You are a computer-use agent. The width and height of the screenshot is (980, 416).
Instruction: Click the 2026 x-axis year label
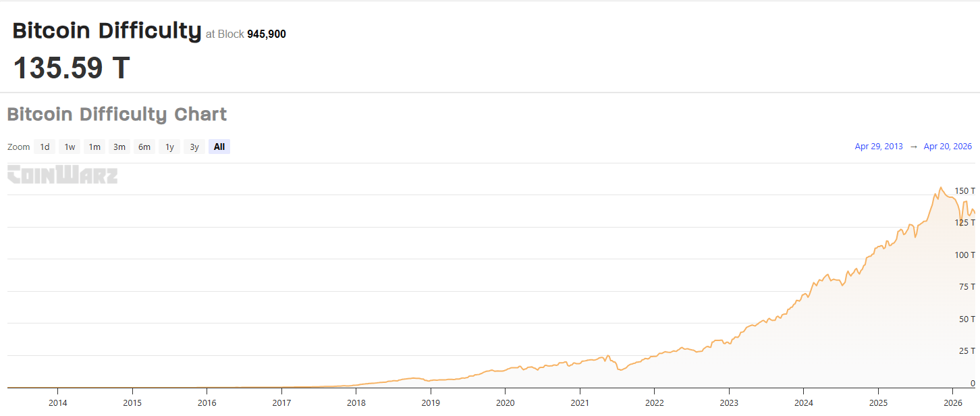[952, 402]
